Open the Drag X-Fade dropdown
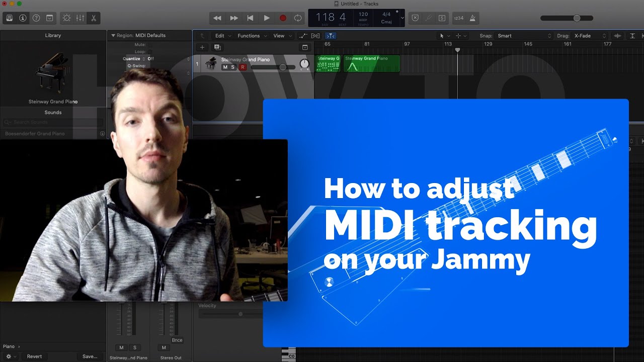 coord(590,36)
